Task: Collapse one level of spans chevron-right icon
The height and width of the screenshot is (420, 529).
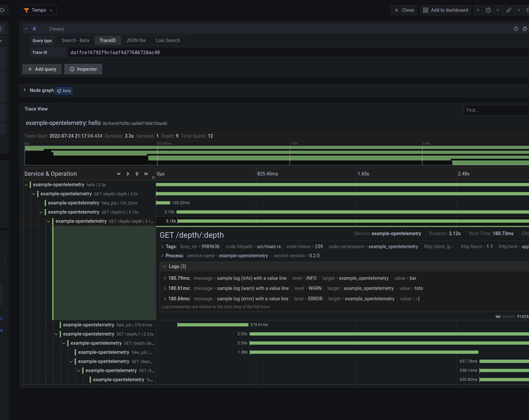Action: [128, 174]
